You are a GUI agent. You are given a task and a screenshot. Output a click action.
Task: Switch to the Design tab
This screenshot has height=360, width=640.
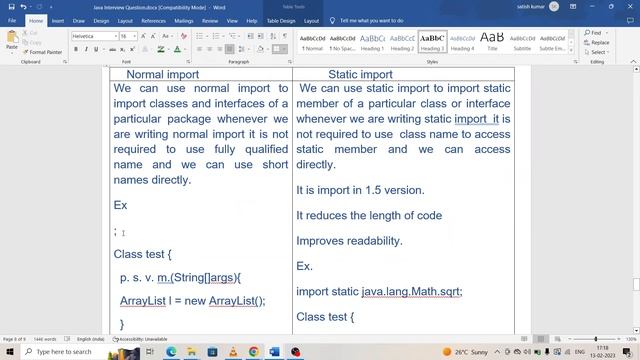pyautogui.click(x=101, y=20)
